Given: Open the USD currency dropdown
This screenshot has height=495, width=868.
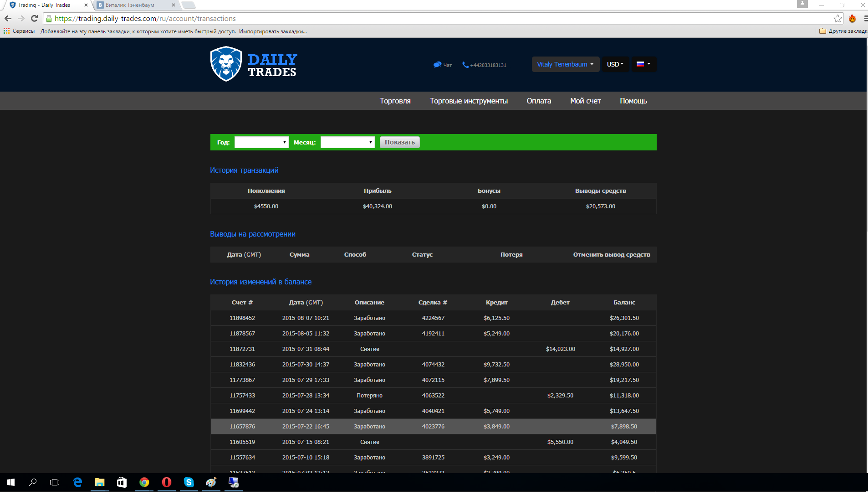Looking at the screenshot, I should click(615, 64).
